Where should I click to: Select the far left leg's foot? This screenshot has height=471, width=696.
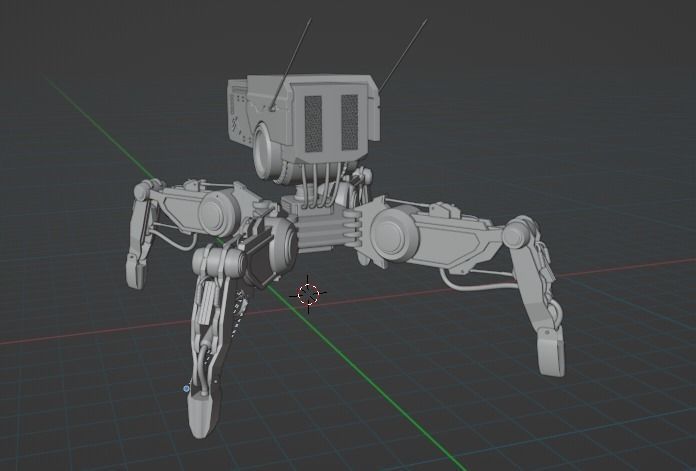click(136, 271)
